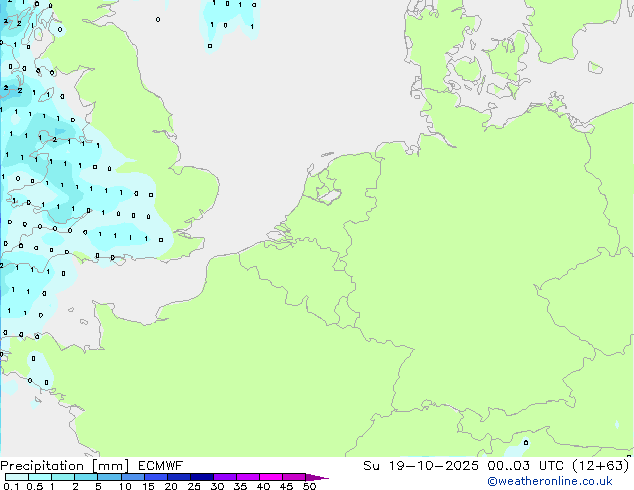Click the '50' legend scale label
This screenshot has width=634, height=490.
tap(310, 486)
